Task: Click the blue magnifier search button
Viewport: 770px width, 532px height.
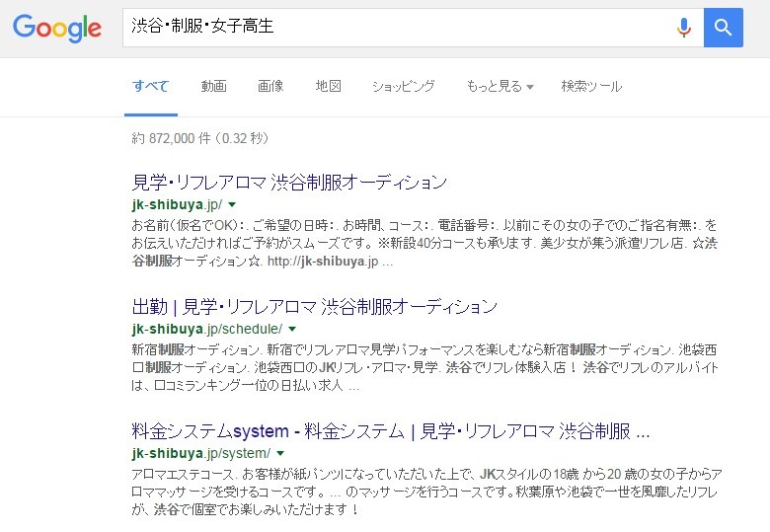Action: 723,28
